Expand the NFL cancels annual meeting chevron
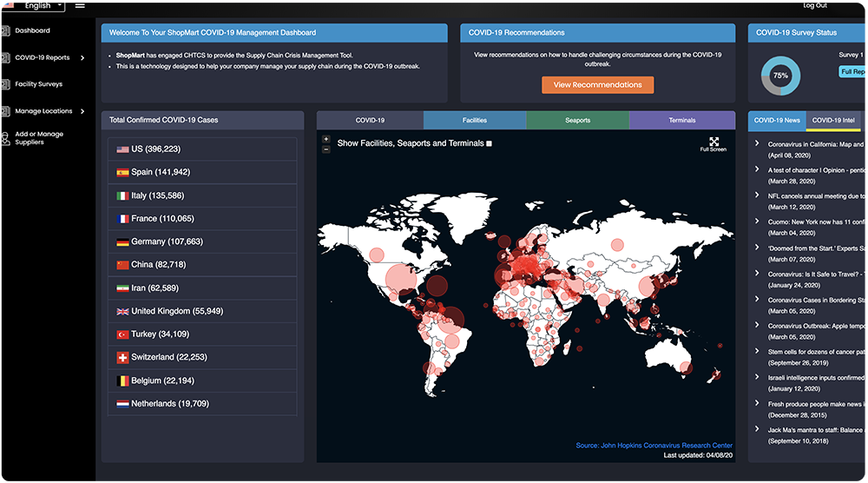Image resolution: width=868 pixels, height=483 pixels. [x=757, y=195]
